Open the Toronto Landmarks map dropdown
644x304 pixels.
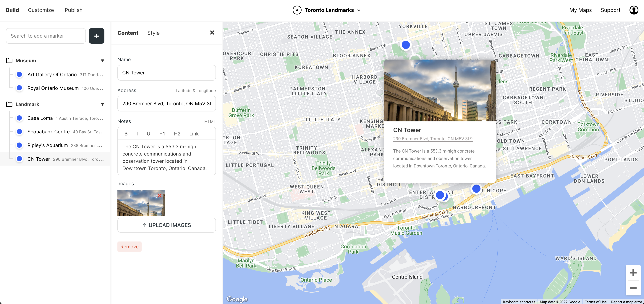click(359, 10)
